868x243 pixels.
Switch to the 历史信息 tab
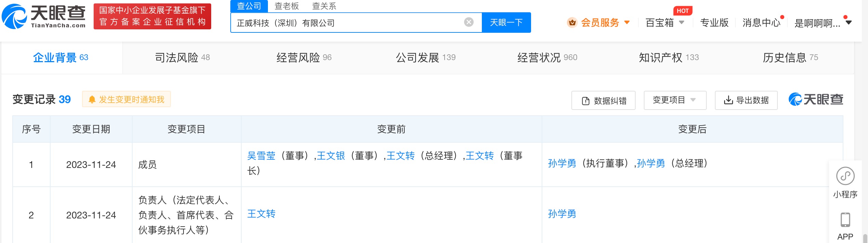(x=790, y=57)
